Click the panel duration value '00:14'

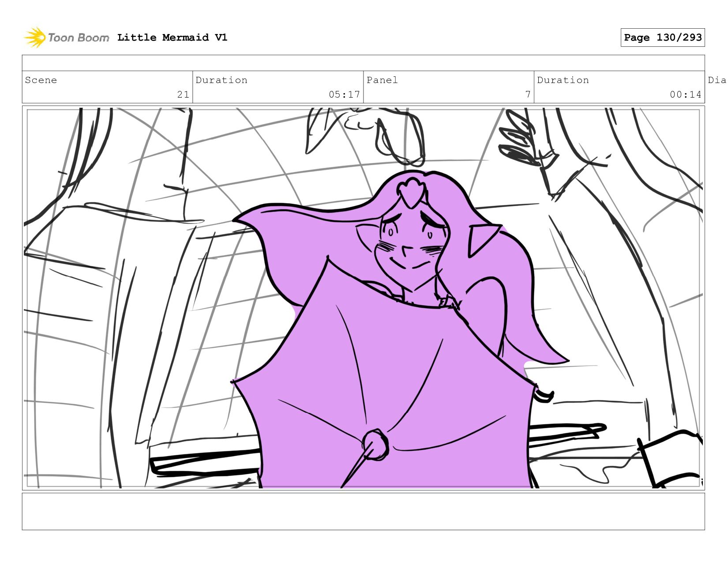tap(686, 94)
